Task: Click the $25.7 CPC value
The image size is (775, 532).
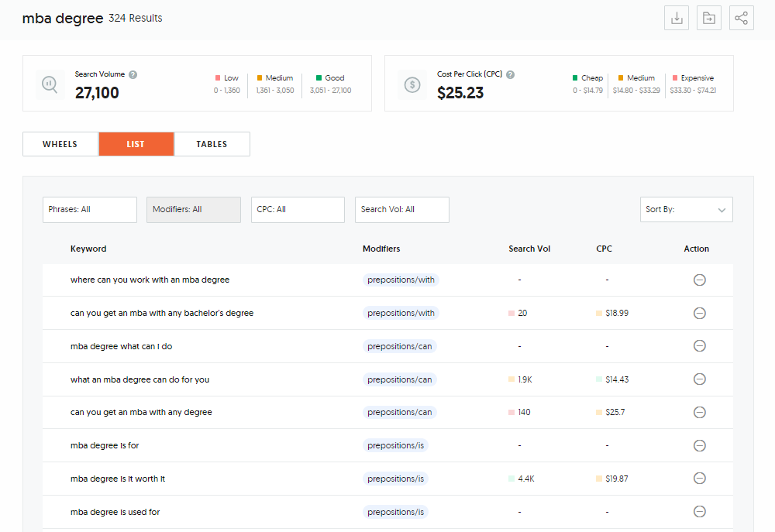Action: coord(615,412)
